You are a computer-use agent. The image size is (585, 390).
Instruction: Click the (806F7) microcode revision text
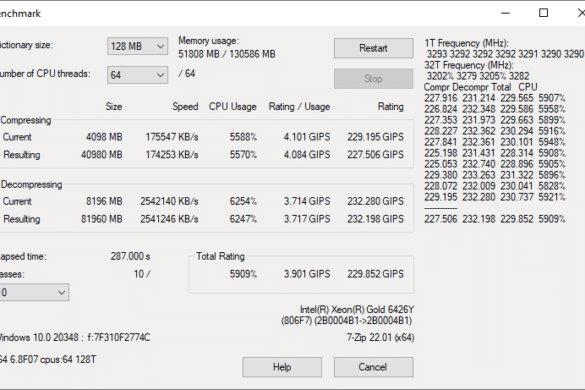pos(347,321)
